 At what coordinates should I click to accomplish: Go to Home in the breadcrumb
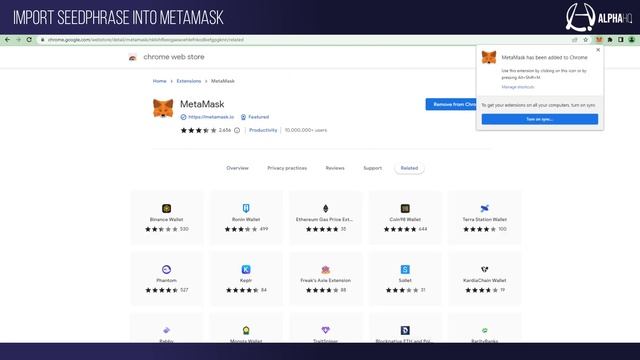pos(160,81)
